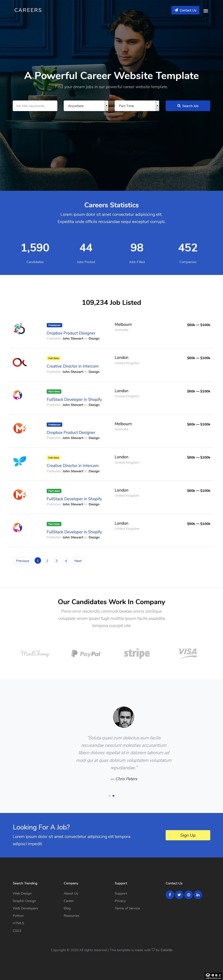
Task: Open the Creative Director in Intercom listing
Action: (x=72, y=366)
